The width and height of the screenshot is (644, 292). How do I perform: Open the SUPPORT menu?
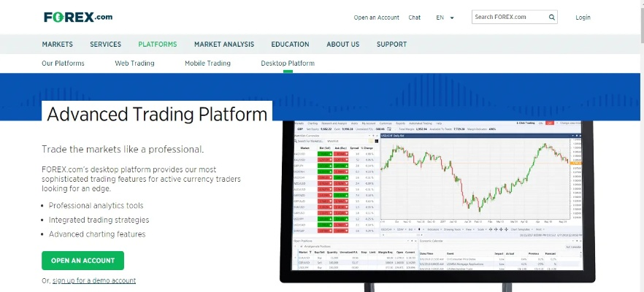(391, 45)
